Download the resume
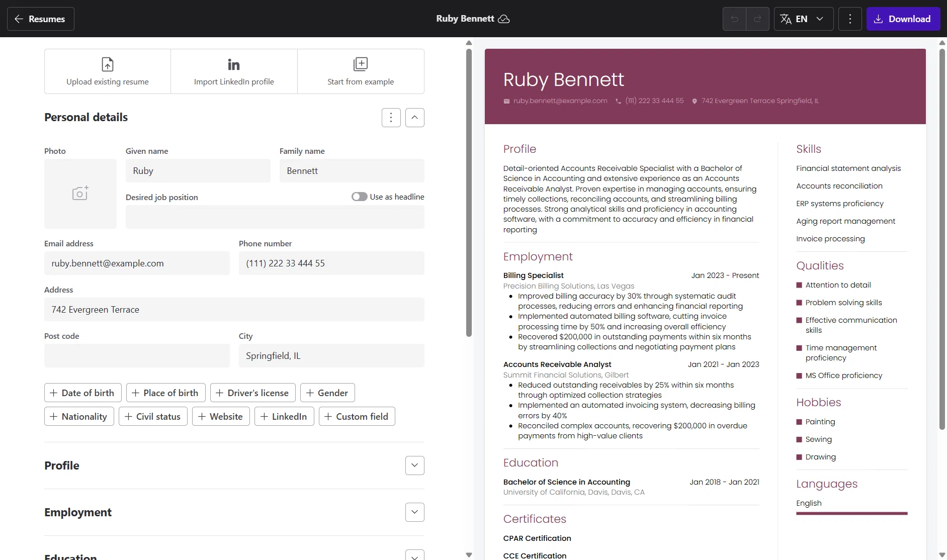947x560 pixels. [903, 19]
